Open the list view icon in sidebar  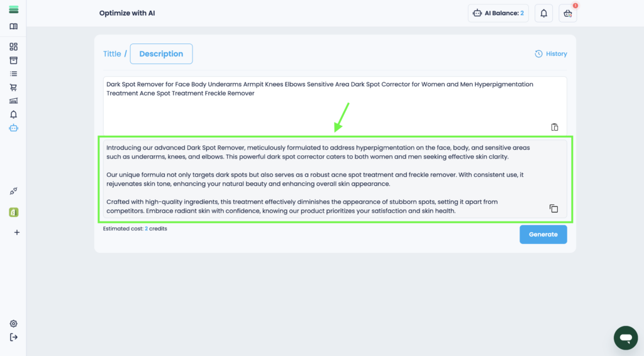pos(13,74)
